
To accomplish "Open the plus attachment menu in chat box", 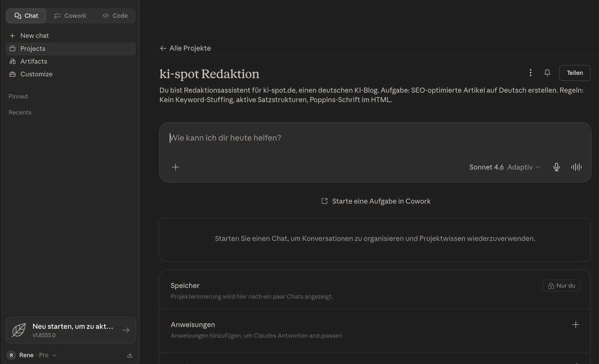I will 176,167.
